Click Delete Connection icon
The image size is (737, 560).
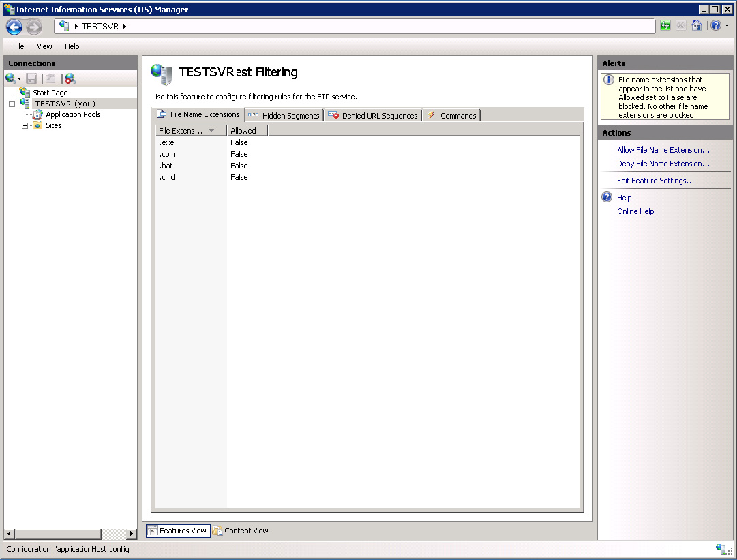pos(70,78)
